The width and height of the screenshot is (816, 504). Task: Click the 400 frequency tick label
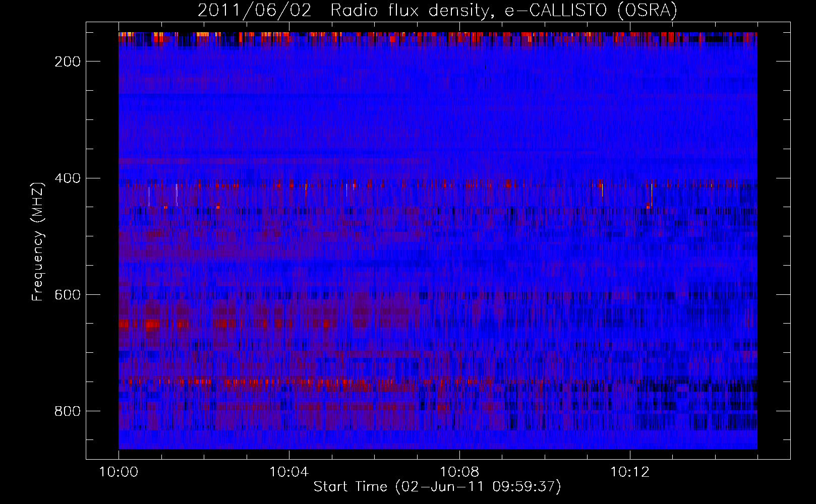(68, 178)
